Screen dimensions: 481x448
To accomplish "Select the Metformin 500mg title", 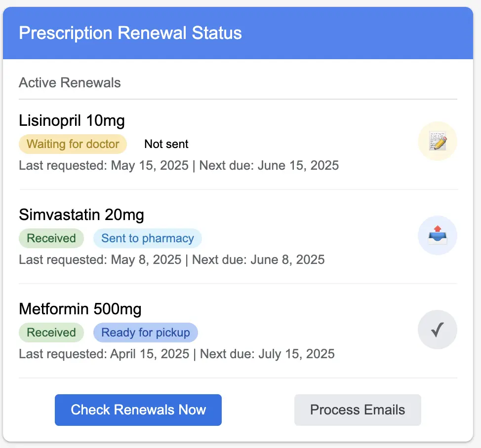I will 80,309.
